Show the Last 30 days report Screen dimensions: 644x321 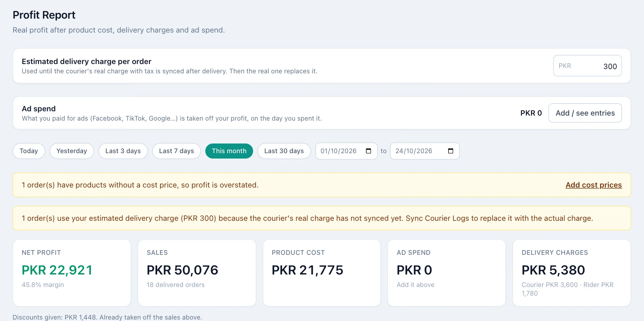pos(284,151)
